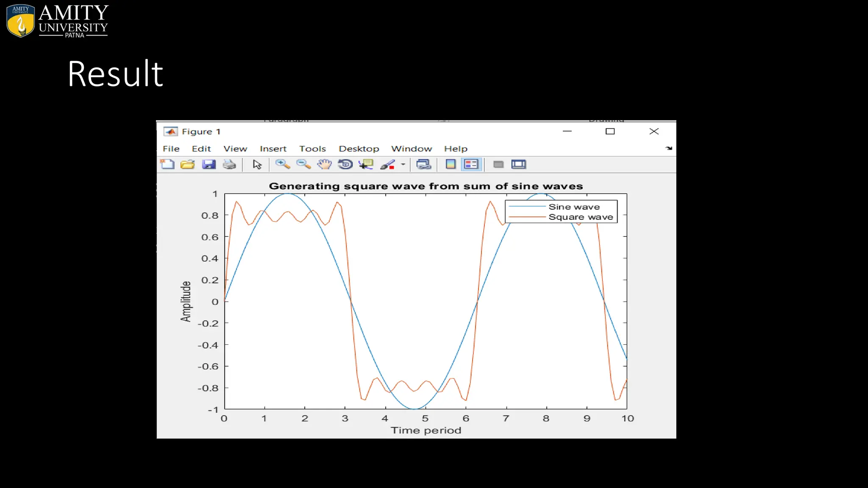The width and height of the screenshot is (868, 488).
Task: Select the Edit Plot arrow tool
Action: [257, 164]
